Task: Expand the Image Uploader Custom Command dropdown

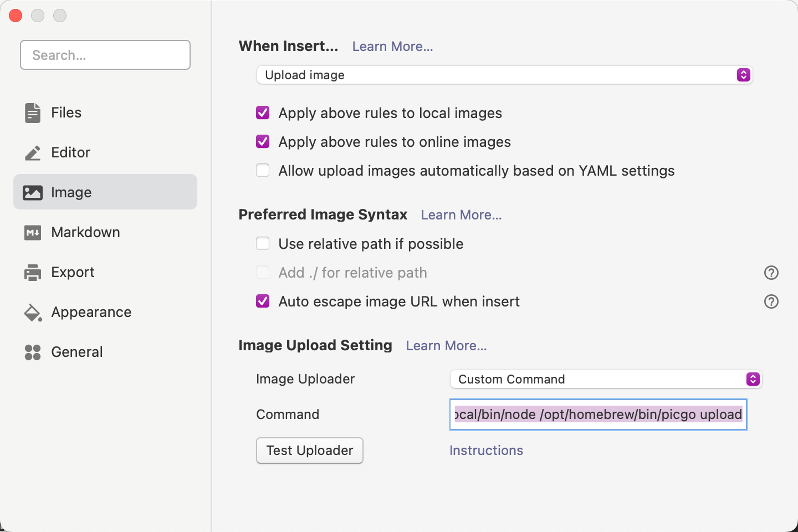Action: pyautogui.click(x=605, y=379)
